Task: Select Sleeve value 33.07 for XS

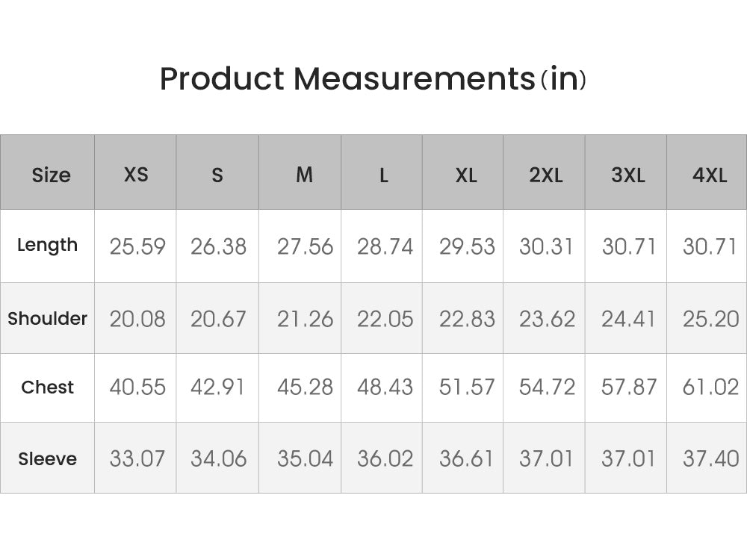Action: click(x=137, y=458)
